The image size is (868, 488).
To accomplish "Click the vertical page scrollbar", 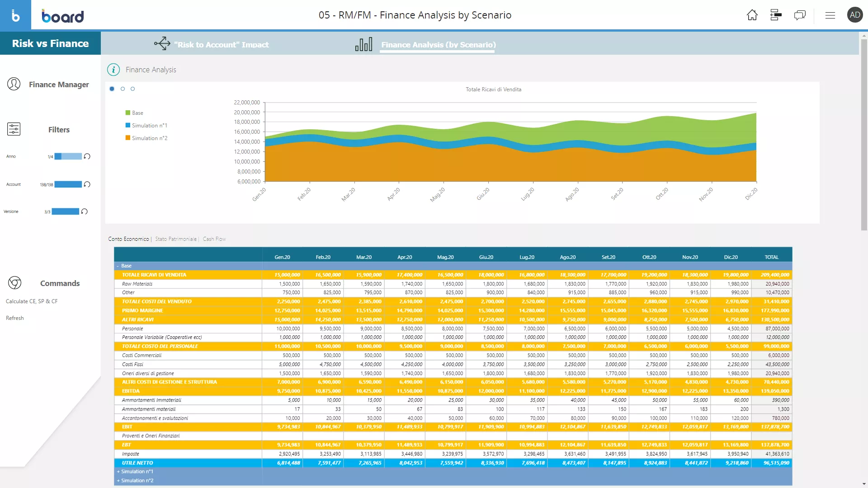I will pos(864,136).
